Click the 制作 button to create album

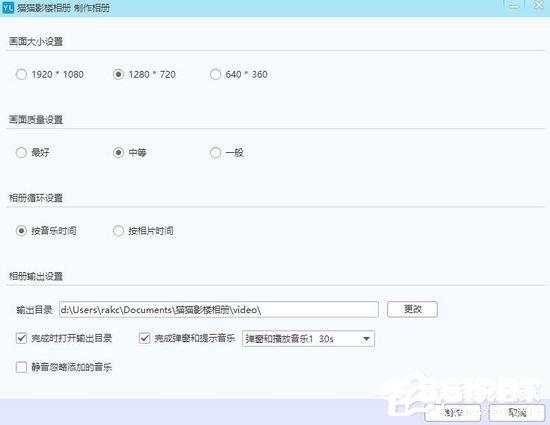point(452,413)
